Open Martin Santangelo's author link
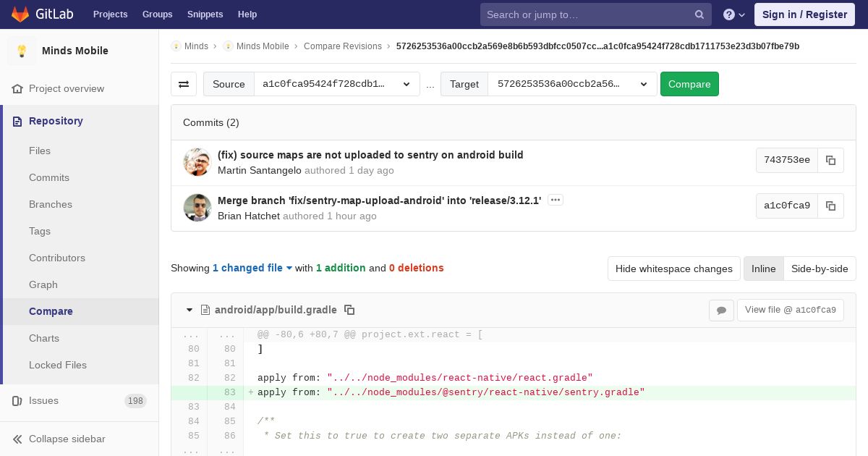This screenshot has height=456, width=868. (260, 170)
